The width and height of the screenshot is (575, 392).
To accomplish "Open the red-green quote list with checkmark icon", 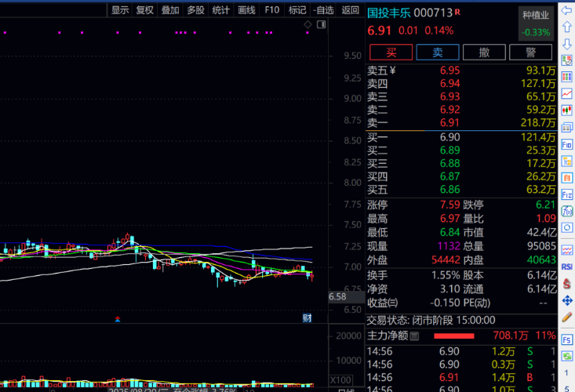I will point(566,60).
